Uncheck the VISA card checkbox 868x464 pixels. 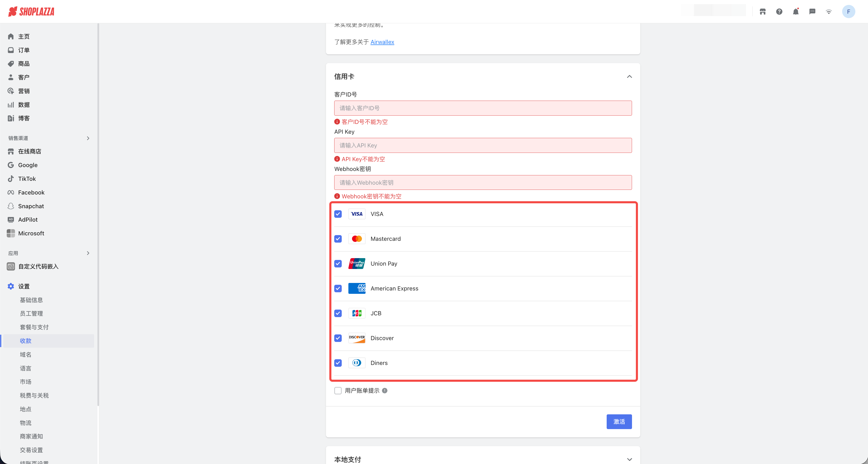point(338,214)
